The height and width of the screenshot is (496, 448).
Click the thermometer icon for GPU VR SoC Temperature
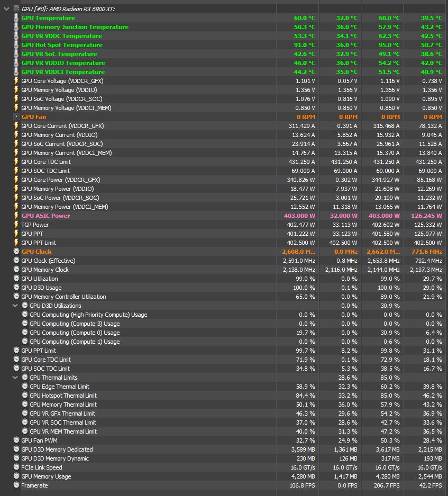click(x=16, y=54)
